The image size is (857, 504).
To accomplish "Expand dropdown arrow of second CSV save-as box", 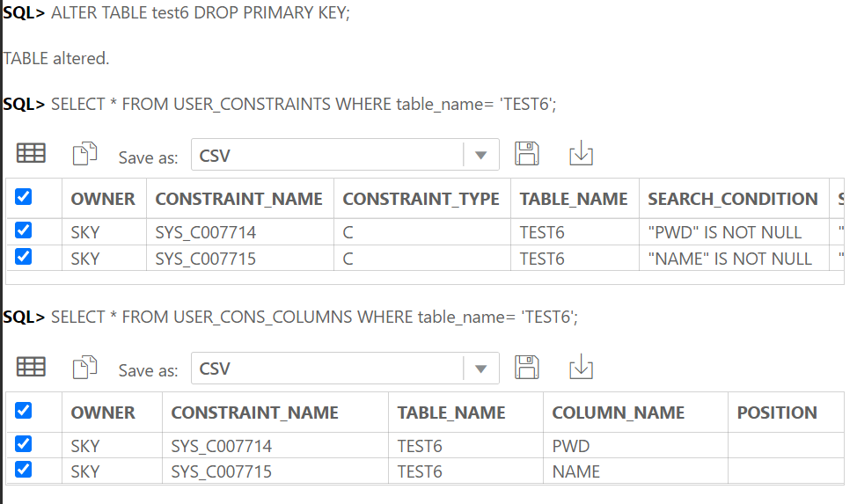I will tap(481, 369).
